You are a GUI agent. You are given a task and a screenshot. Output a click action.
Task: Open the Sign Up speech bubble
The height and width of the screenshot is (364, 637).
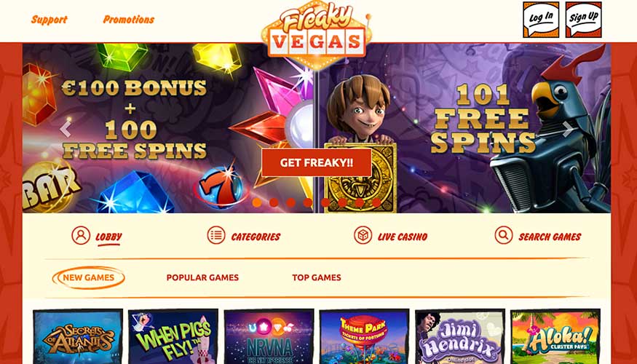[583, 20]
